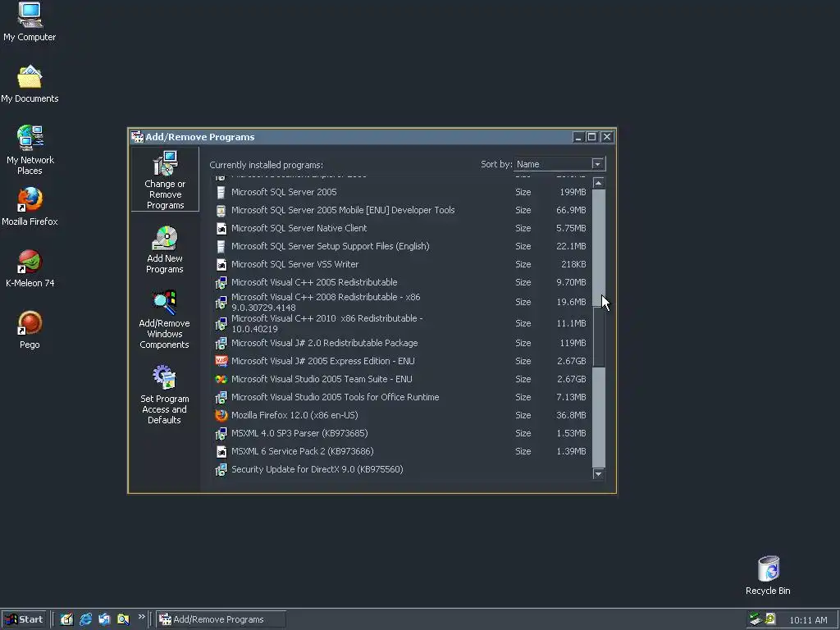This screenshot has width=840, height=630.
Task: Select the Recycle Bin icon
Action: tap(768, 575)
